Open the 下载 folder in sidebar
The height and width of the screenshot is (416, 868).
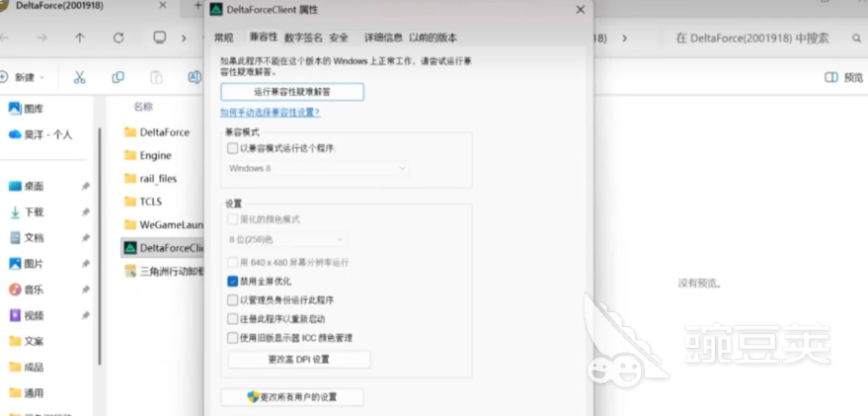click(34, 211)
